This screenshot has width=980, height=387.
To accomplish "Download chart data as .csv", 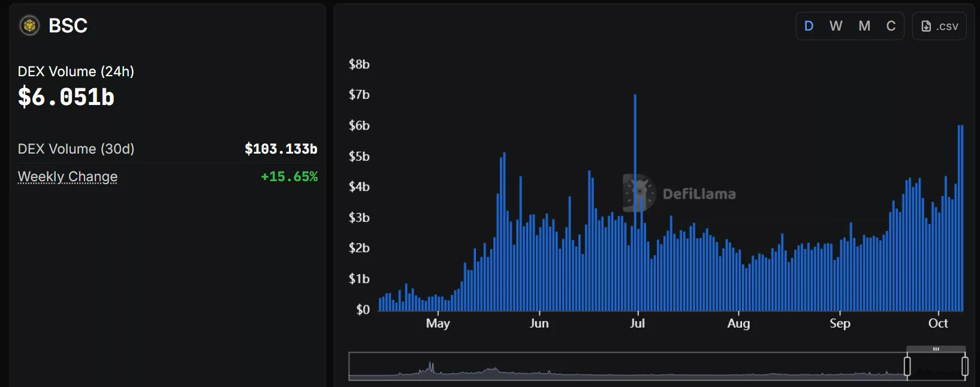I will pos(939,26).
